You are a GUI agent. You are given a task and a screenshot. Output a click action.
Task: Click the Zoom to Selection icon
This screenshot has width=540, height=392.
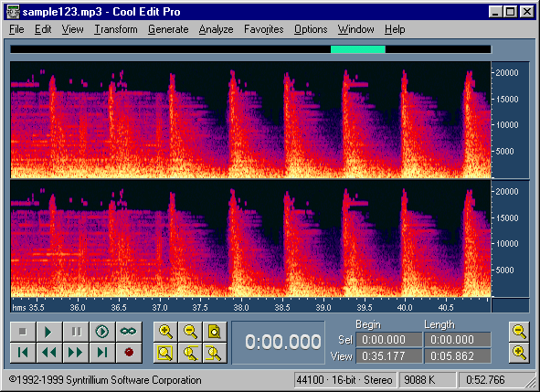pos(165,353)
